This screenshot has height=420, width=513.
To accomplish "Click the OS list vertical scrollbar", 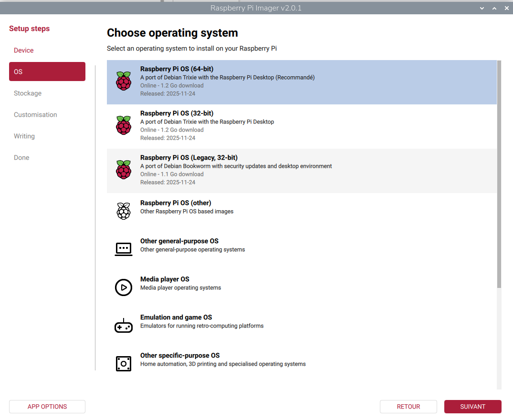I will pyautogui.click(x=499, y=174).
